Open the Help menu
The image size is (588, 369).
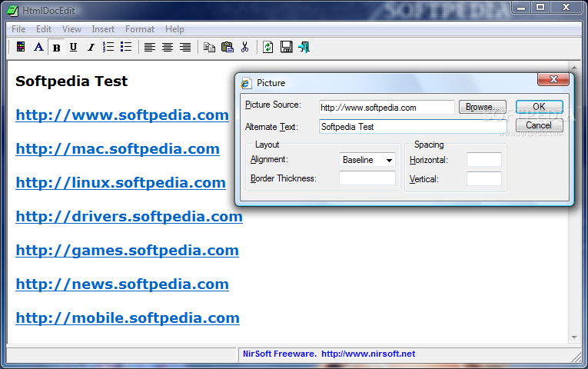(x=174, y=29)
